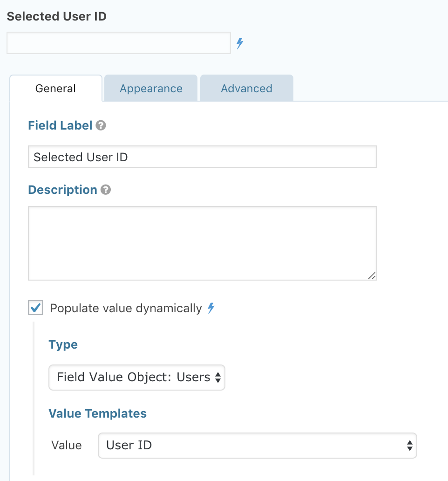Image resolution: width=448 pixels, height=481 pixels.
Task: Click lightning icon after Populate value dynamically
Action: coord(211,308)
